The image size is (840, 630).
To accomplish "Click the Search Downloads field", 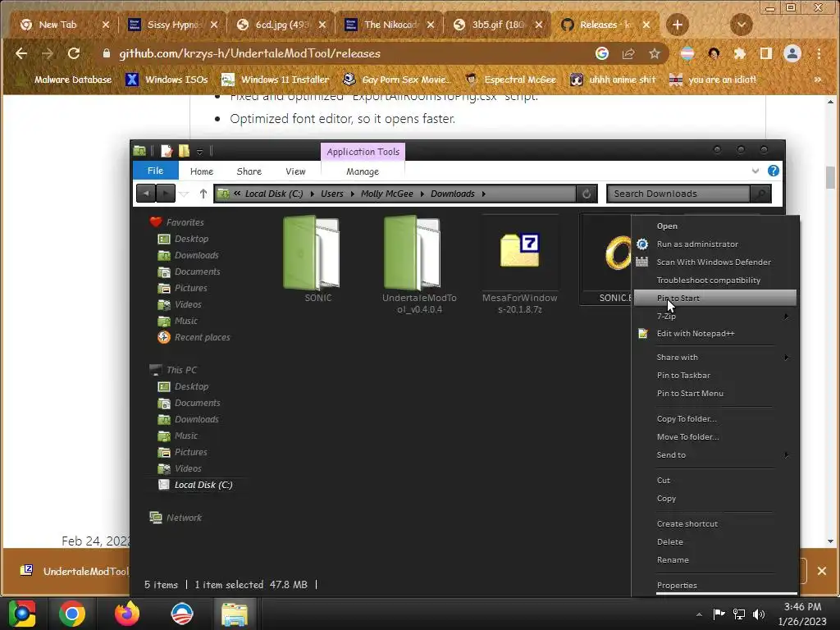I will pyautogui.click(x=678, y=194).
